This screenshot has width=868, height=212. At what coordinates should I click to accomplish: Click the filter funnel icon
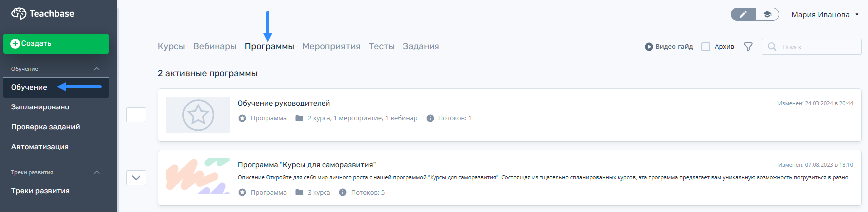coord(748,47)
